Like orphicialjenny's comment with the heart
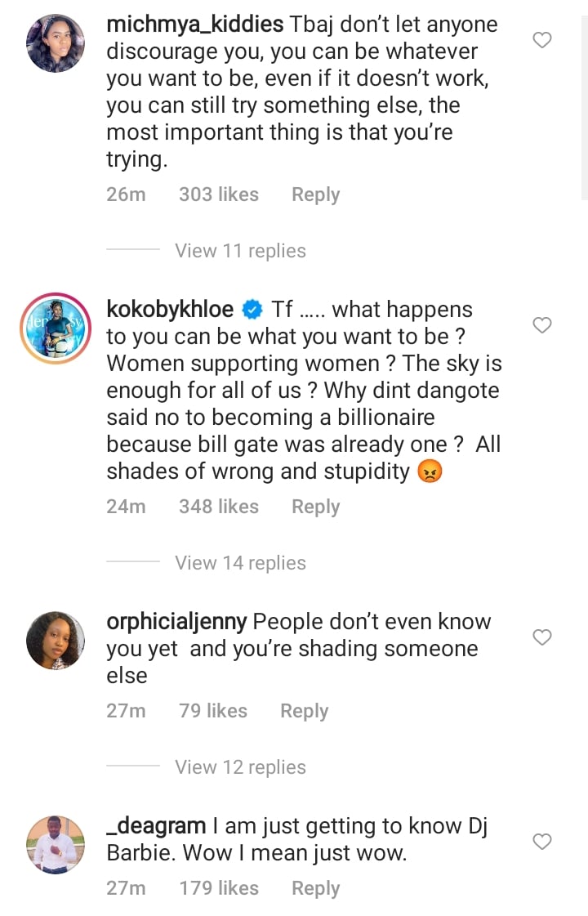Image resolution: width=588 pixels, height=916 pixels. (541, 637)
